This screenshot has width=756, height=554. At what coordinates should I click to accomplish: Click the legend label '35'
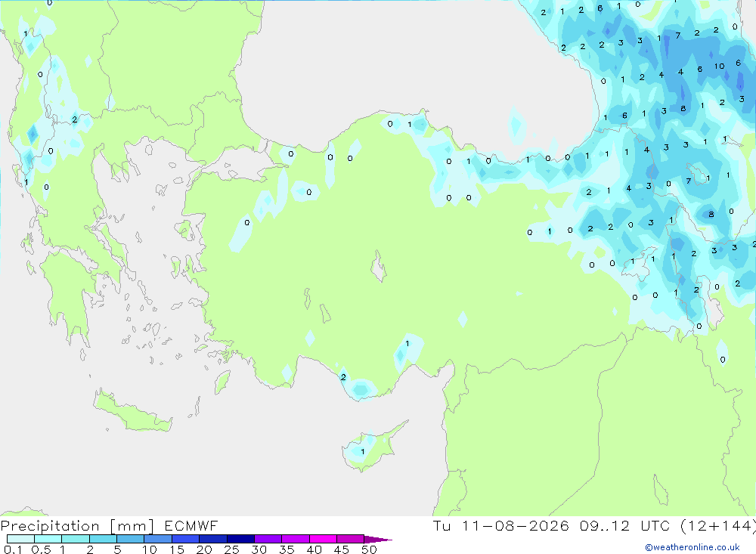(287, 549)
